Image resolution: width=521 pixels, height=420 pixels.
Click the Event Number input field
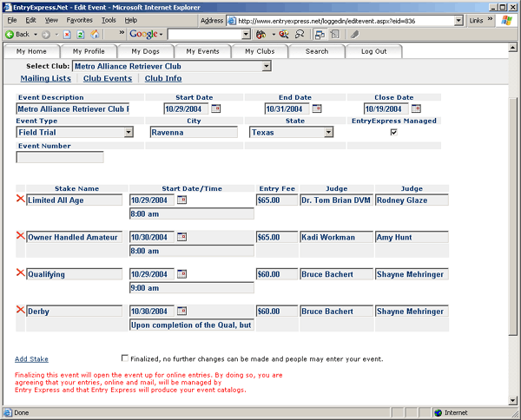[60, 158]
